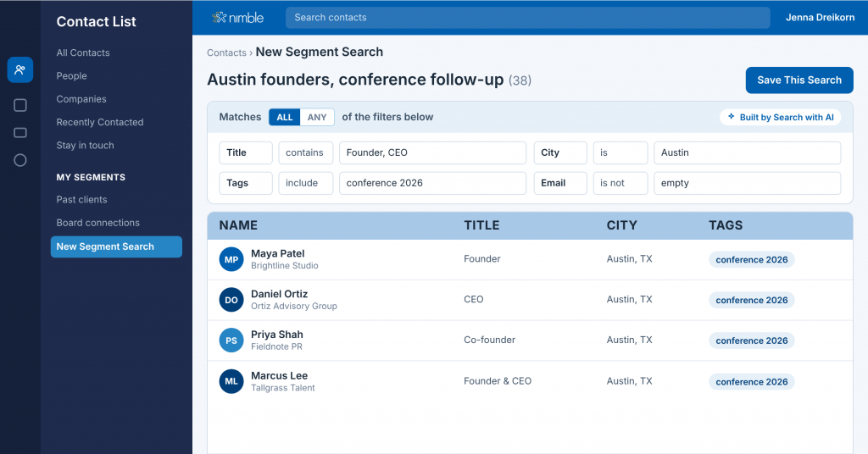This screenshot has width=868, height=454.
Task: Open Priya Shah contact name
Action: (x=277, y=335)
